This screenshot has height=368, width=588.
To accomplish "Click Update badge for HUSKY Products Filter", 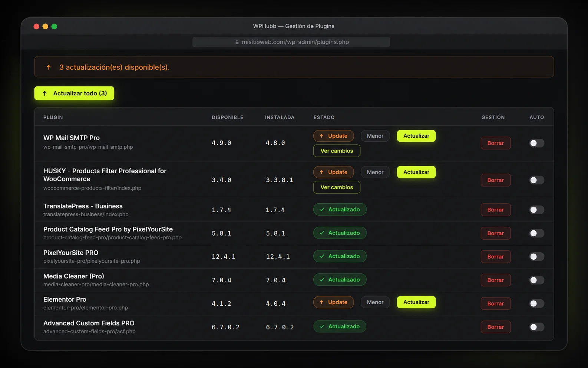I will 334,172.
